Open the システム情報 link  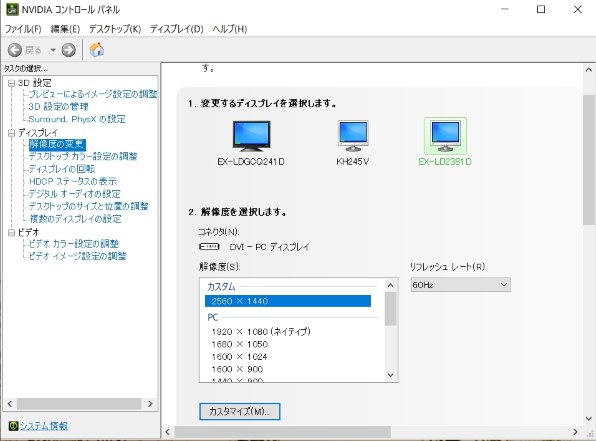pyautogui.click(x=44, y=426)
